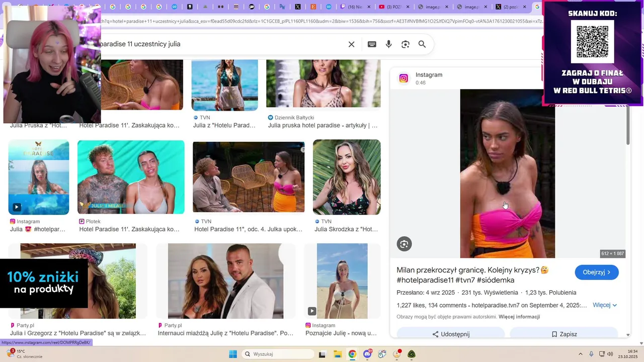Viewport: 644px width, 362px height.
Task: Open Task View on the taskbar
Action: point(322,354)
